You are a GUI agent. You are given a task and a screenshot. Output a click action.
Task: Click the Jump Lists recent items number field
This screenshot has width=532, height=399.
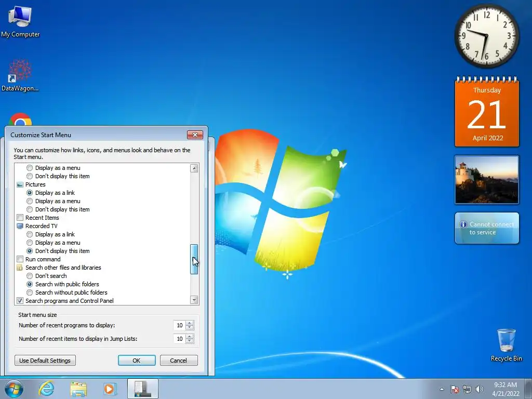pyautogui.click(x=179, y=339)
